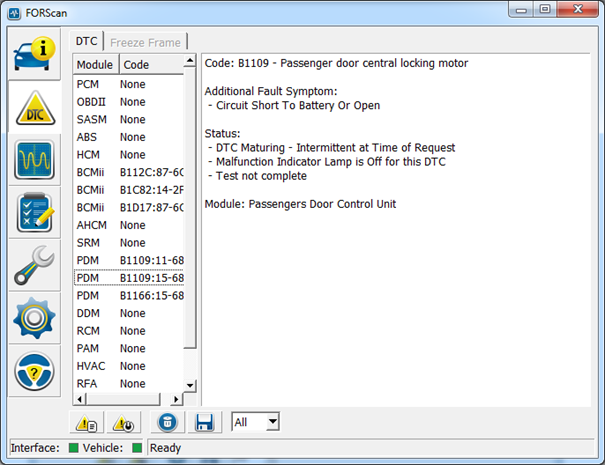The image size is (605, 465).
Task: Select the BCMii B112C:87-6C row
Action: 130,172
